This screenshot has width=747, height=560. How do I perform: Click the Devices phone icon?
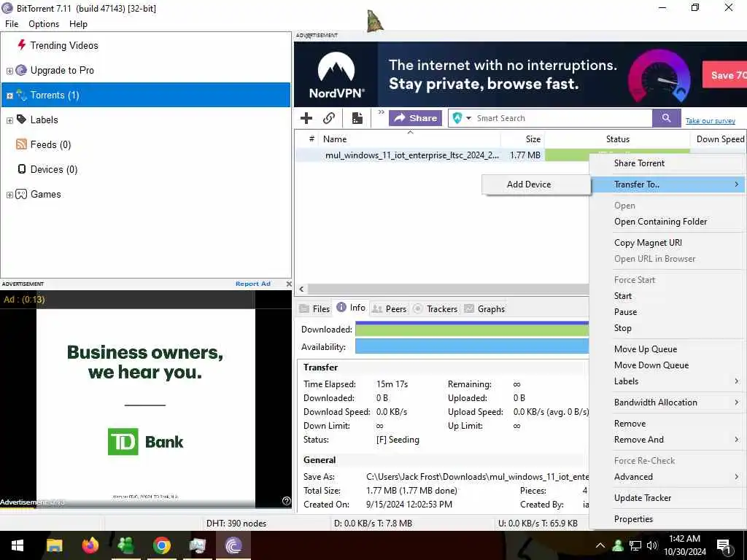(x=21, y=169)
